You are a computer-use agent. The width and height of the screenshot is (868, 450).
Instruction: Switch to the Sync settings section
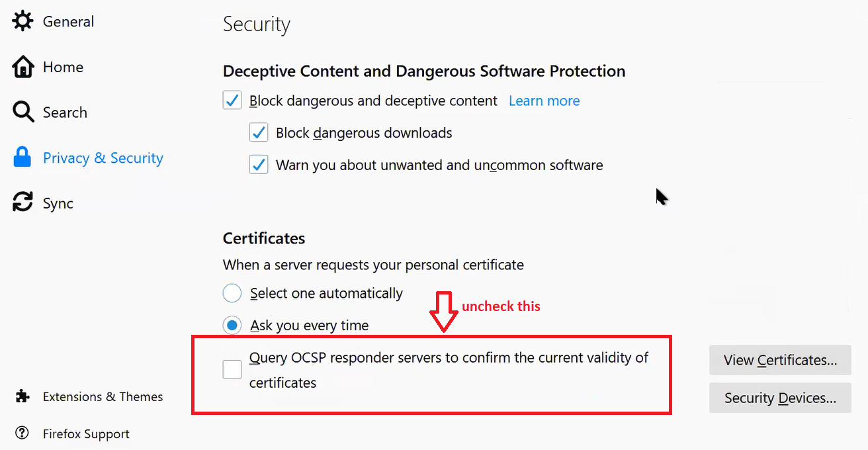[x=58, y=202]
